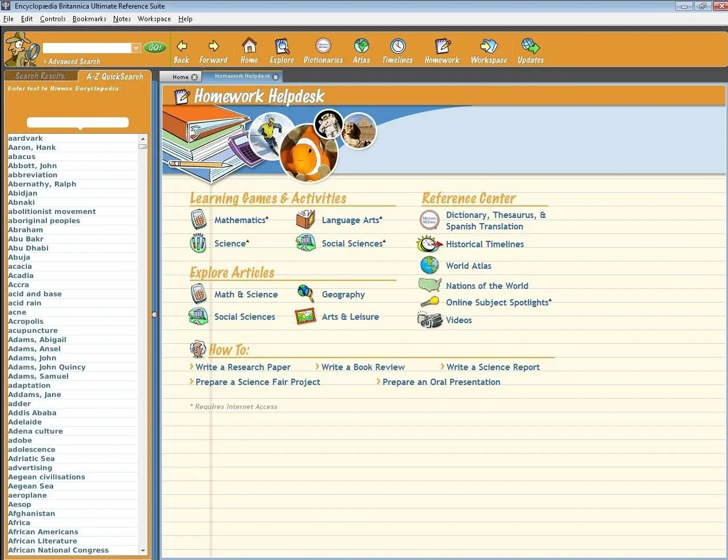Open the Workspace toolbar icon
The height and width of the screenshot is (560, 728).
[489, 46]
